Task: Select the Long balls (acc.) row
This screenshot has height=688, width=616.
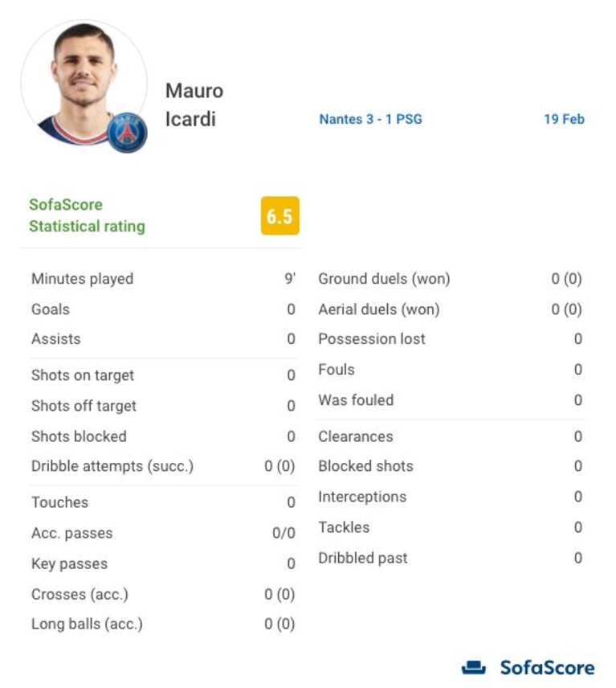Action: pyautogui.click(x=164, y=624)
